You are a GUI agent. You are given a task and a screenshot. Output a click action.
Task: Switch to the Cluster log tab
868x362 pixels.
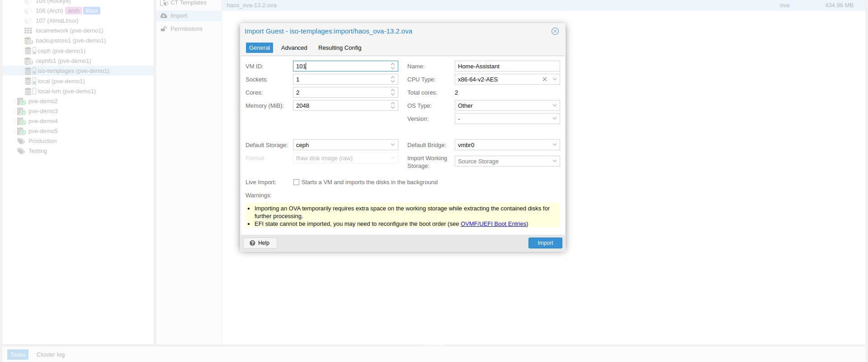51,355
